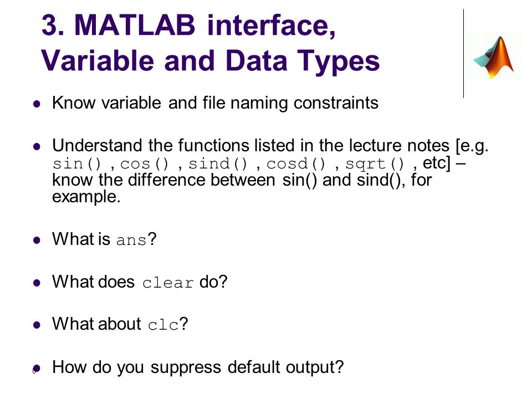This screenshot has width=532, height=399.
Task: Click 'How do you suppress default output?'
Action: coord(198,367)
